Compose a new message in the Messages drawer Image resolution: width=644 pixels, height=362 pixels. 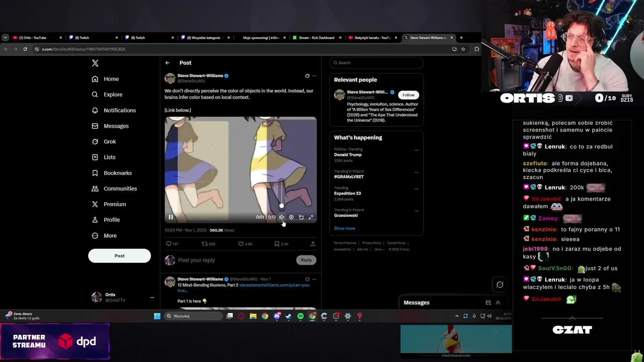(x=488, y=303)
